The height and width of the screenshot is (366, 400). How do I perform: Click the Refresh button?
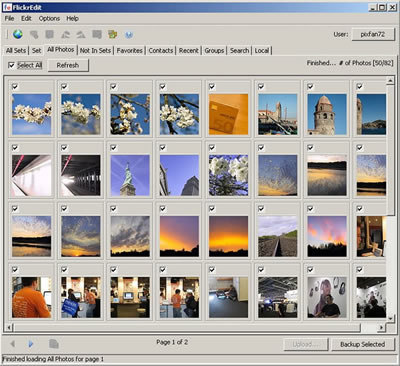(68, 65)
